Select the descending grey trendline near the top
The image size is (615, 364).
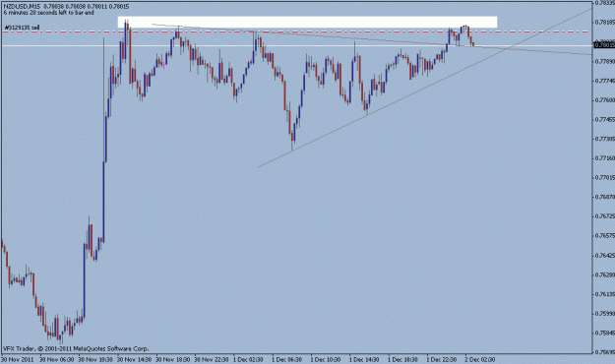[371, 39]
